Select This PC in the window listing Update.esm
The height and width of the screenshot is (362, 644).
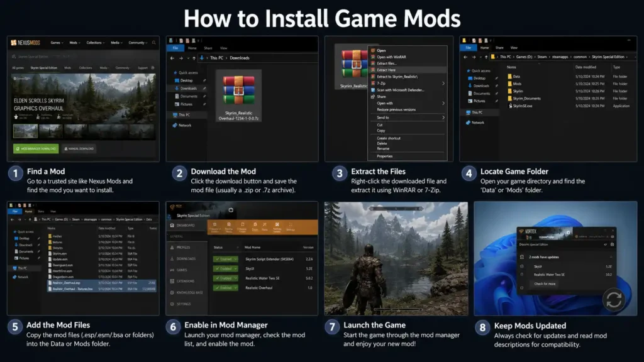coord(19,268)
